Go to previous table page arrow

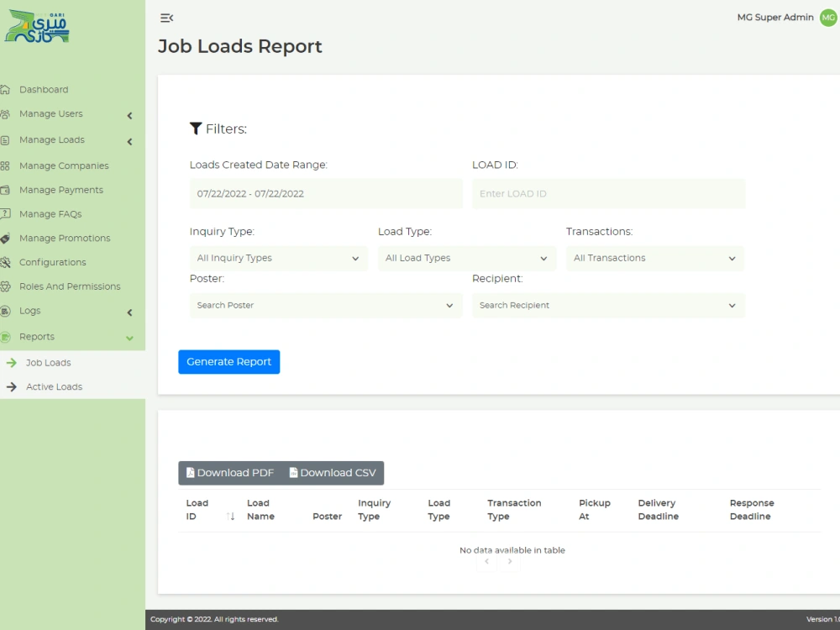[486, 561]
